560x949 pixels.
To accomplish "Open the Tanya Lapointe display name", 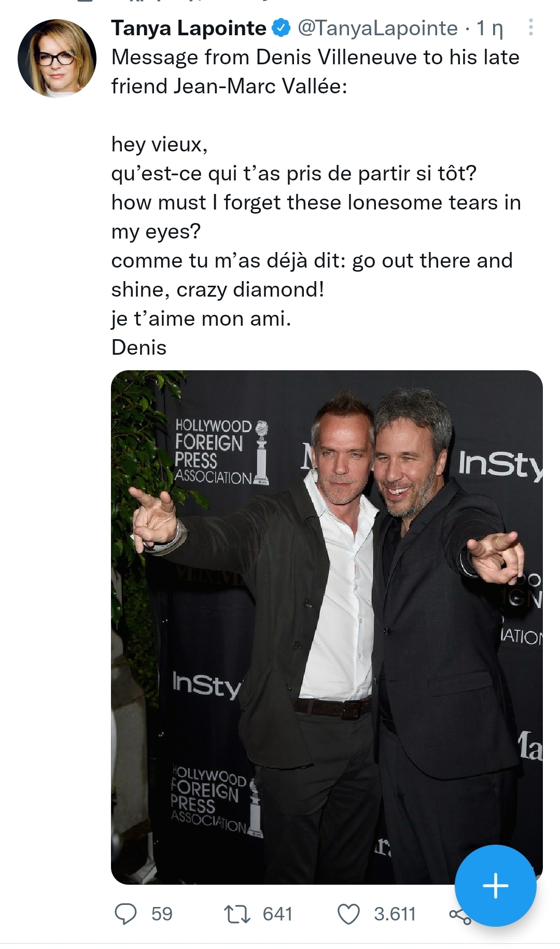I will click(189, 28).
